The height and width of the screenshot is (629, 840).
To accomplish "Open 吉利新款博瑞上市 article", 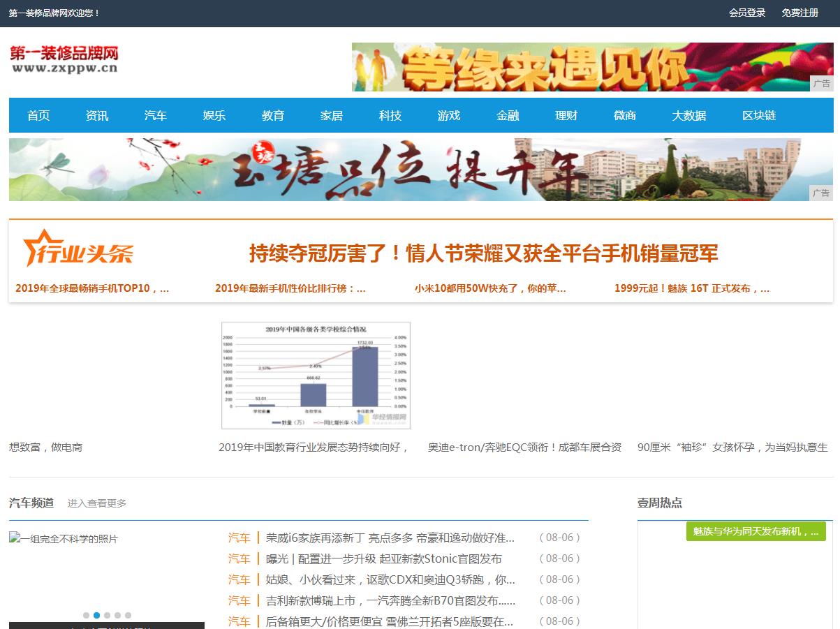I will click(x=390, y=601).
